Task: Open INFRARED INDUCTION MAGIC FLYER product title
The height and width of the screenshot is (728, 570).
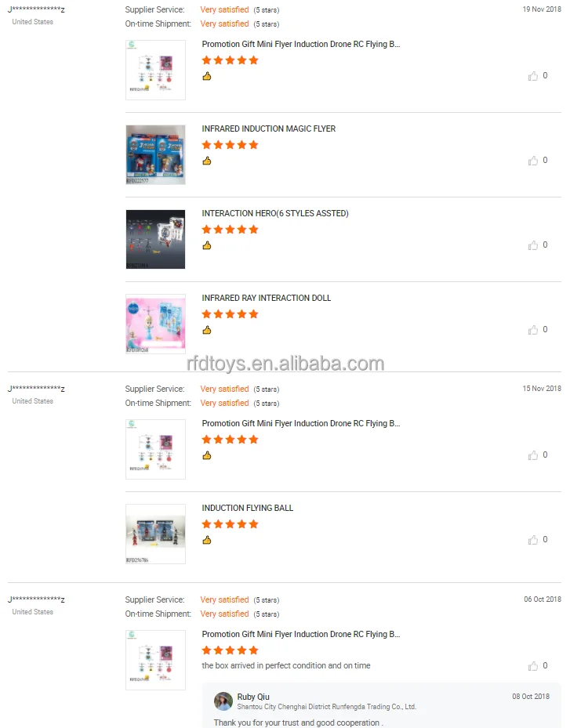Action: point(268,129)
